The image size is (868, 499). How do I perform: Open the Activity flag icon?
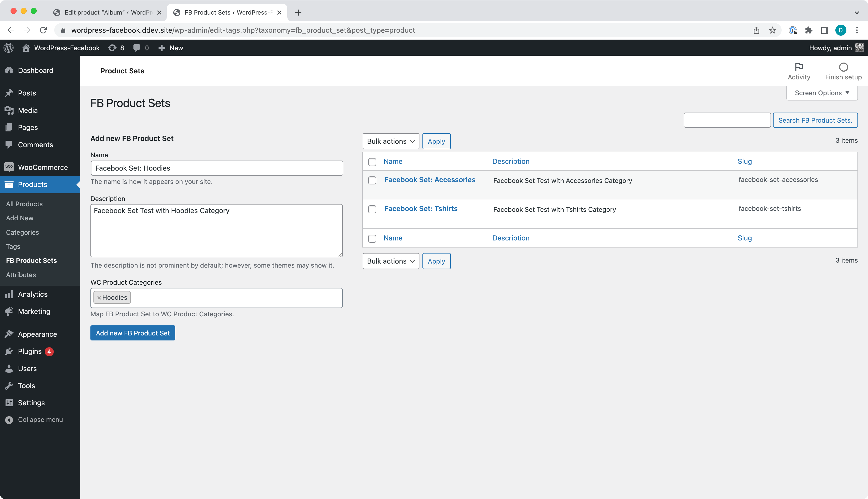click(x=799, y=67)
